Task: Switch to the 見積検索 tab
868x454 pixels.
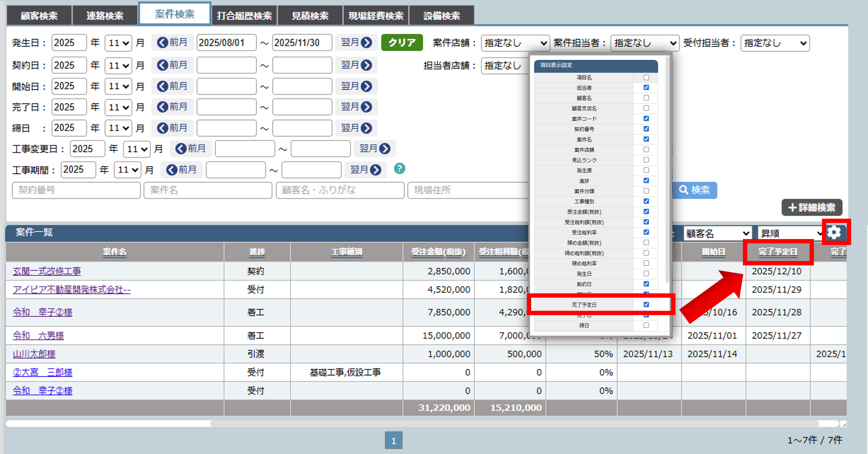Action: pyautogui.click(x=310, y=15)
